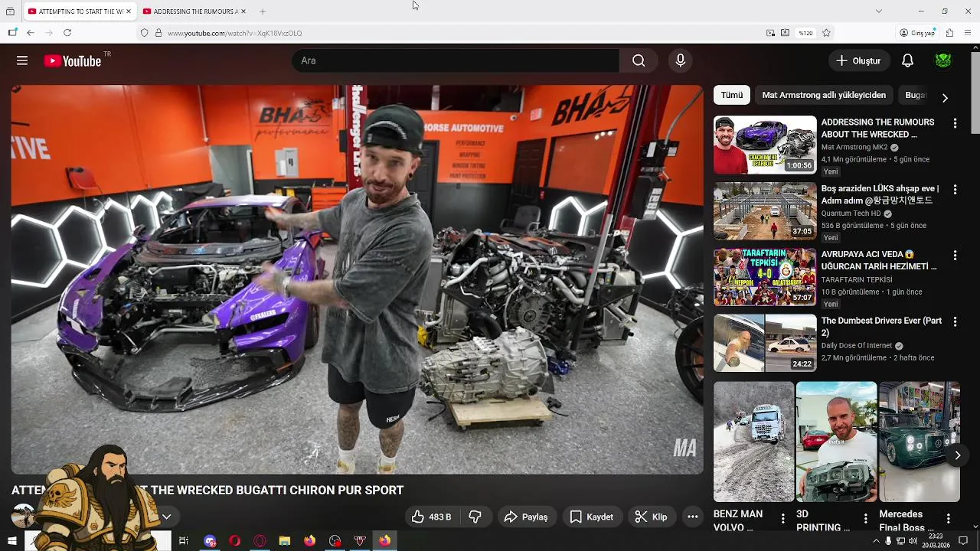Open the taskbar clock showing 23:23
This screenshot has width=980, height=551.
[936, 541]
